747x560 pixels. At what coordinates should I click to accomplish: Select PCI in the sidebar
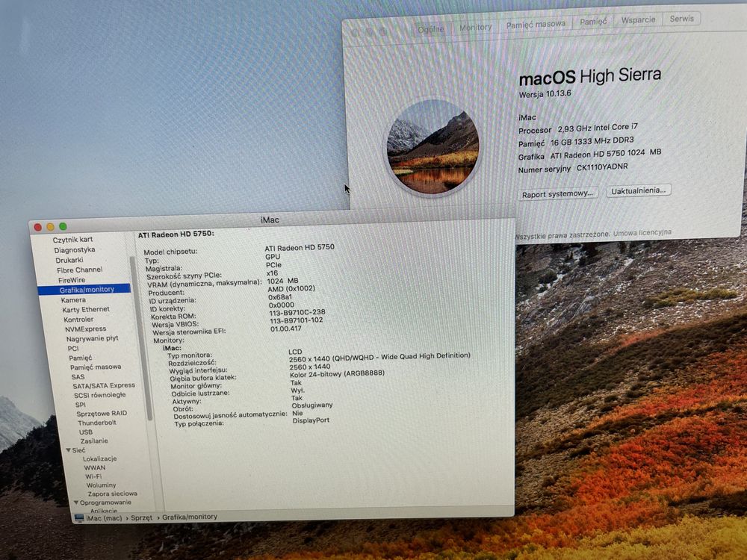click(73, 349)
